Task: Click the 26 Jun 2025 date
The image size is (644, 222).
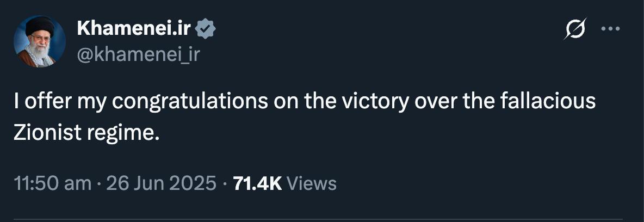Action: pyautogui.click(x=162, y=183)
